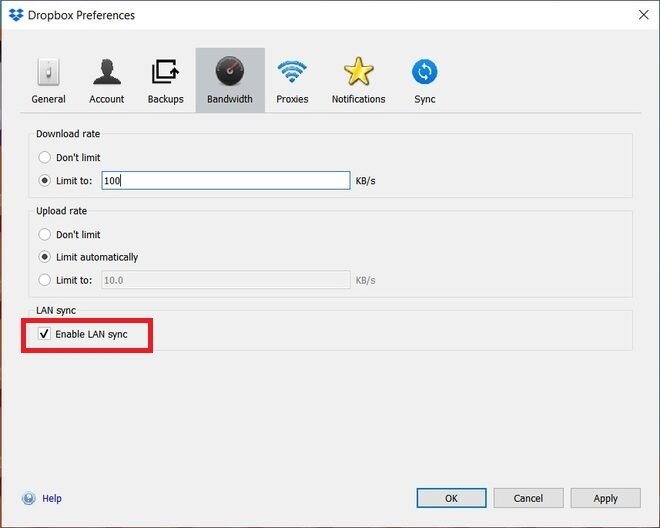Select Download rate Limit to option
Image resolution: width=660 pixels, height=528 pixels.
point(44,181)
